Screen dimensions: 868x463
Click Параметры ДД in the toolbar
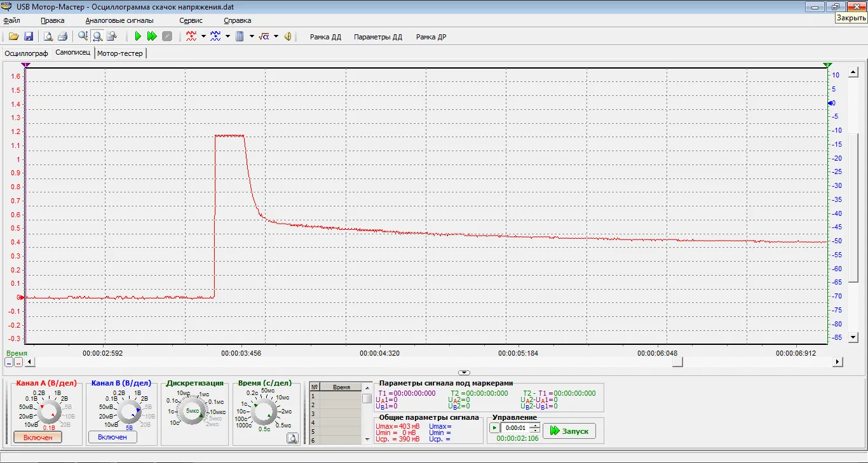tap(378, 37)
